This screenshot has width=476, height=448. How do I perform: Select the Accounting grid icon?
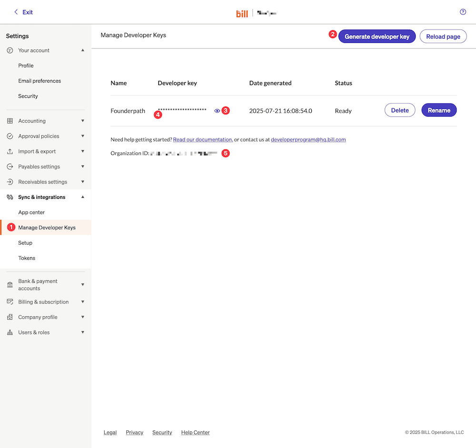coord(10,121)
